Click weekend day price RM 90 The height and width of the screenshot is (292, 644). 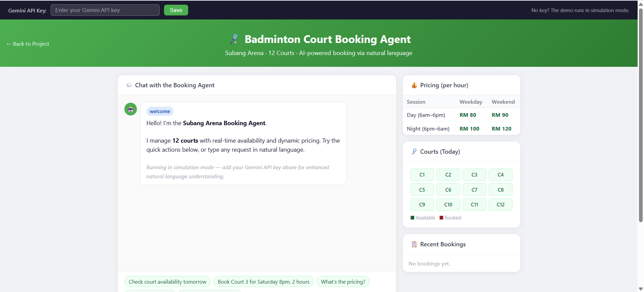click(500, 115)
